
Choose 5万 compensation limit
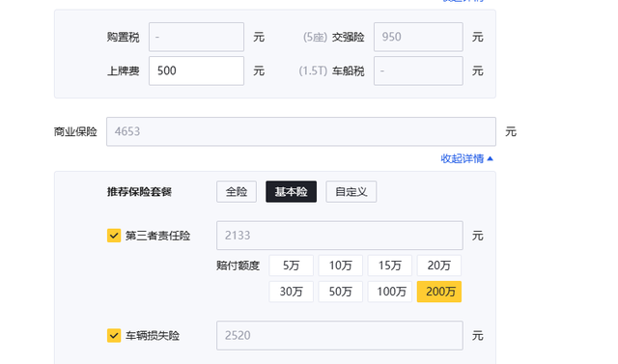pyautogui.click(x=292, y=266)
